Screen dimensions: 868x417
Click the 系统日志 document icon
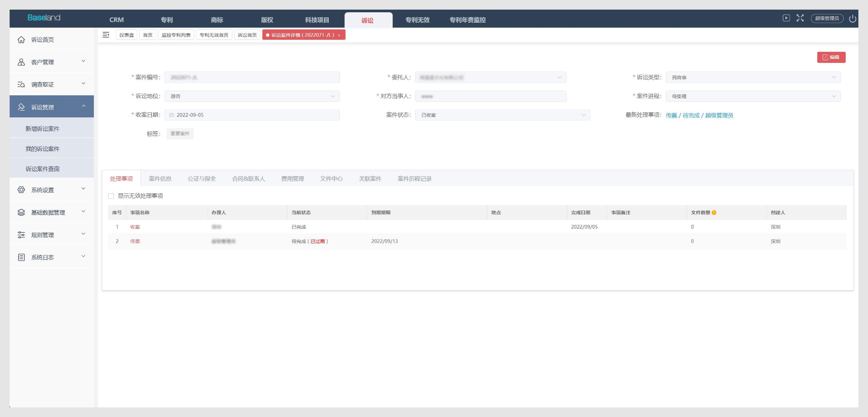click(21, 257)
